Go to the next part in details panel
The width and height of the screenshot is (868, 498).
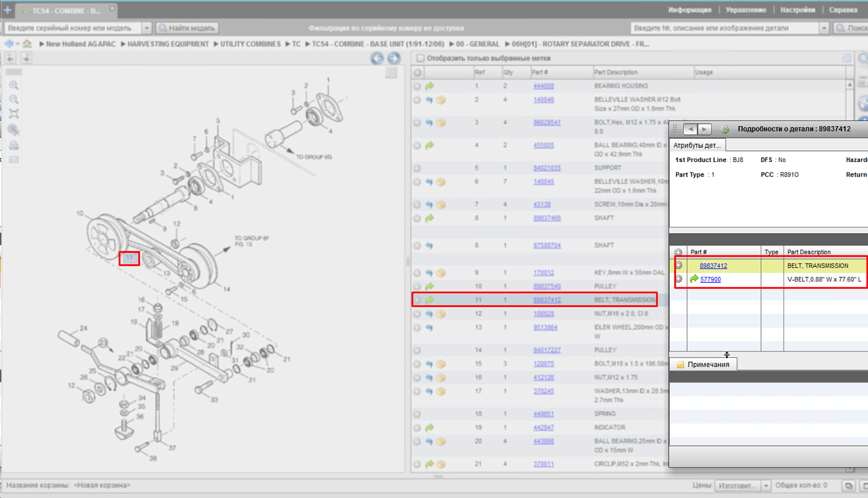704,129
